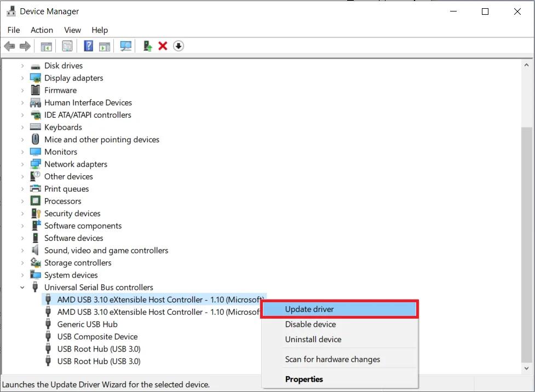Expand the Software components node
This screenshot has height=392, width=535.
point(22,226)
